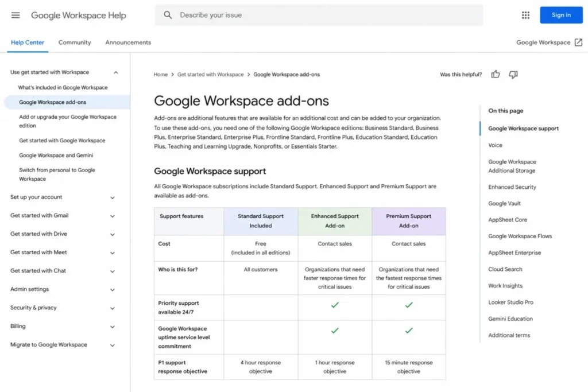Viewport: 588px width, 392px height.
Task: Jump to AppSheet Core section
Action: pos(508,220)
